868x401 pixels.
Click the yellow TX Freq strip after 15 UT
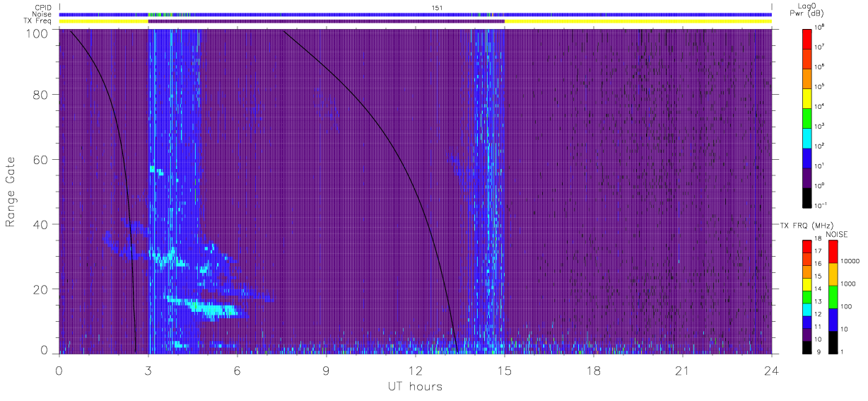coord(638,21)
